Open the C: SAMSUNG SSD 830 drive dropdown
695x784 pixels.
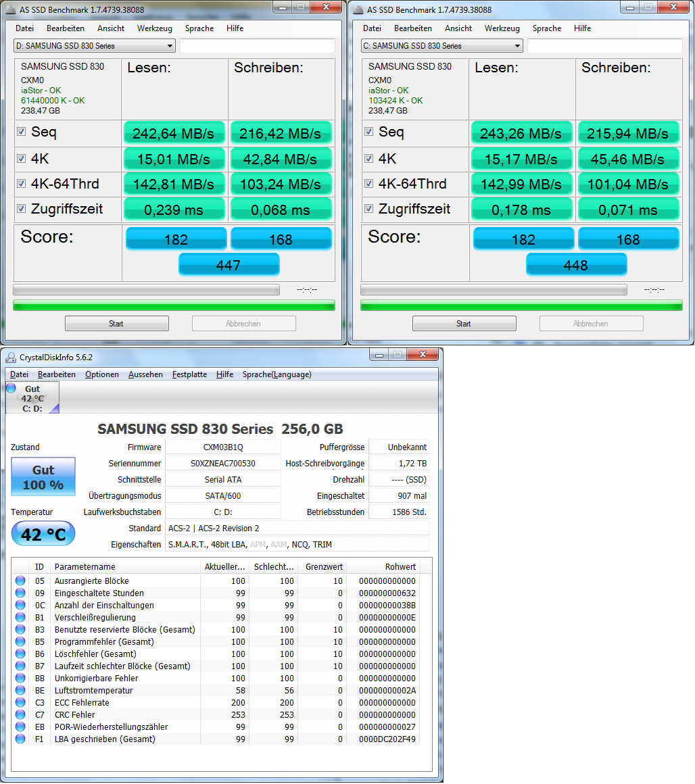click(x=442, y=45)
